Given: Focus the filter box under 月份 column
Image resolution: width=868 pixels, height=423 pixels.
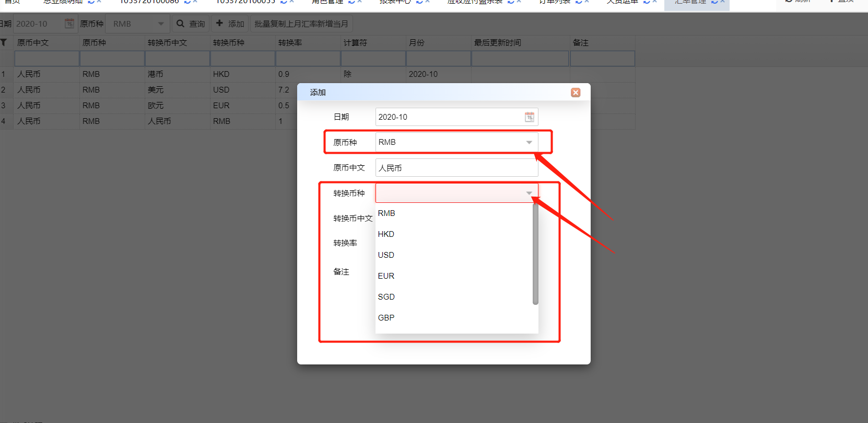Looking at the screenshot, I should 439,59.
